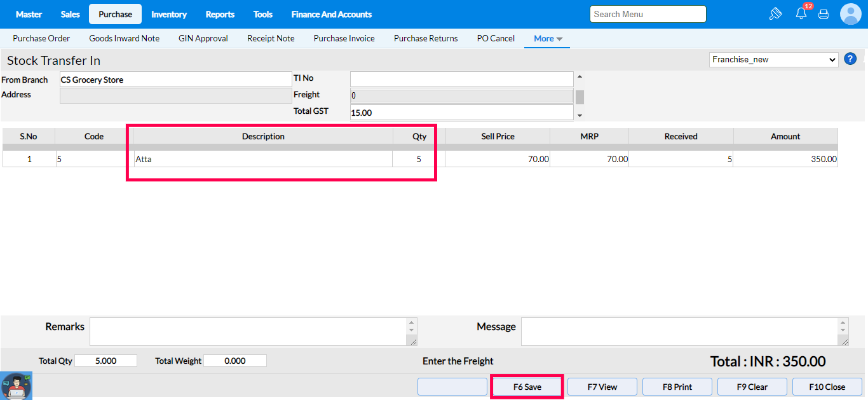Go to Receipt Note tab
Image resolution: width=868 pixels, height=400 pixels.
pos(271,38)
